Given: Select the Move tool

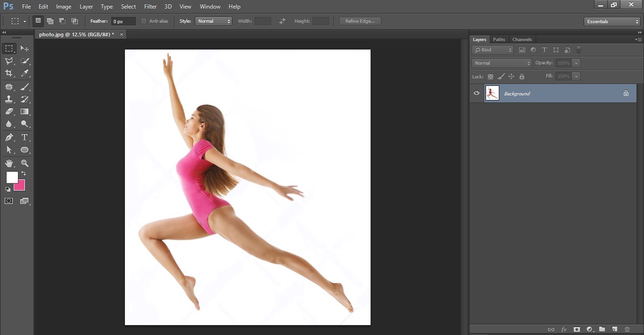Looking at the screenshot, I should (x=25, y=49).
